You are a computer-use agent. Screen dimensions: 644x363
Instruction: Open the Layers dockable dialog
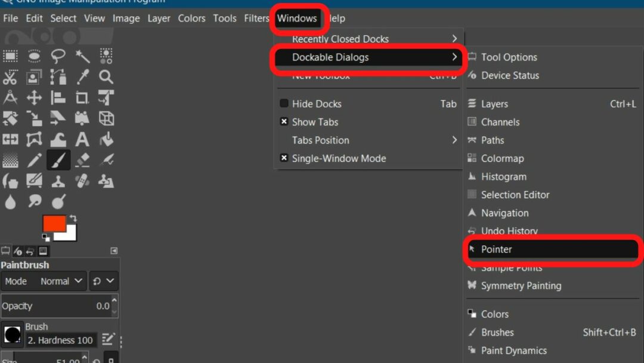tap(494, 104)
